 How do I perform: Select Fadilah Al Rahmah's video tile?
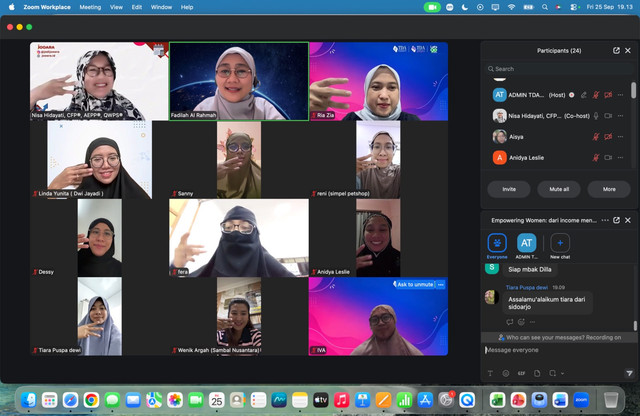[239, 81]
